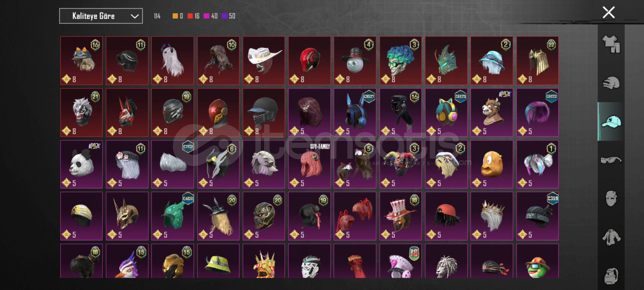The width and height of the screenshot is (644, 290).
Task: Open the face mask category icon
Action: pos(611,199)
